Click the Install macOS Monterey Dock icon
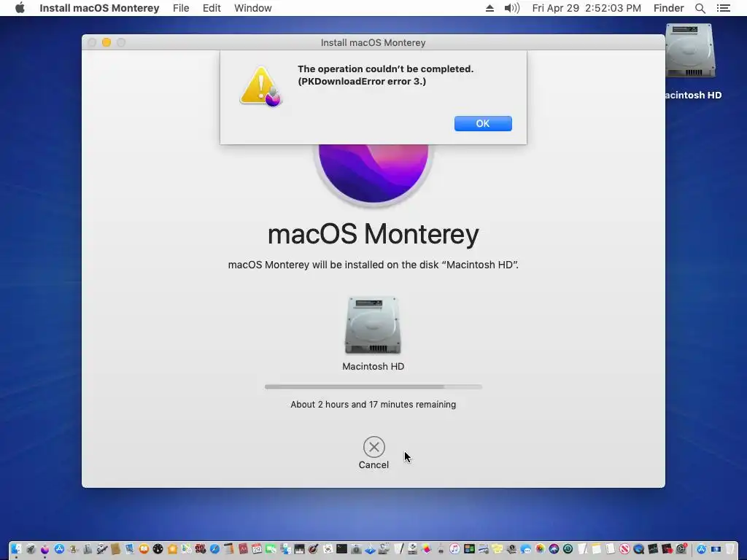 pos(44,549)
